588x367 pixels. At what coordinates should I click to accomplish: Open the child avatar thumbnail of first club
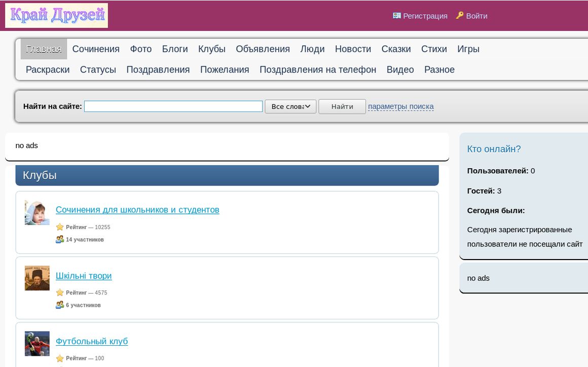point(37,212)
